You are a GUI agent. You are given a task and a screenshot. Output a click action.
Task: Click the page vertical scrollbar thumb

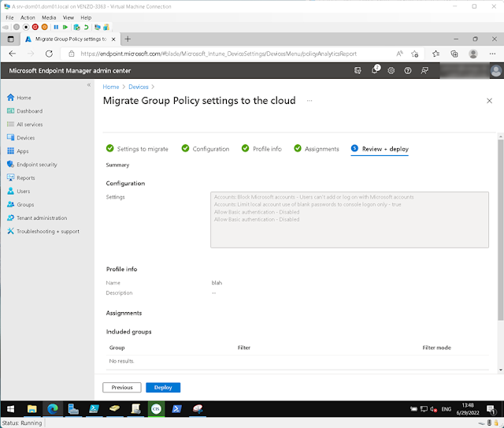coord(501,230)
